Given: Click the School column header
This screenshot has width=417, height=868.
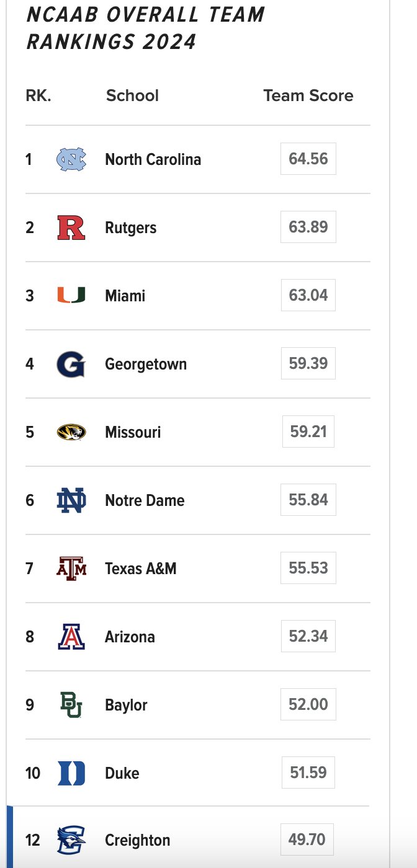Looking at the screenshot, I should click(132, 95).
